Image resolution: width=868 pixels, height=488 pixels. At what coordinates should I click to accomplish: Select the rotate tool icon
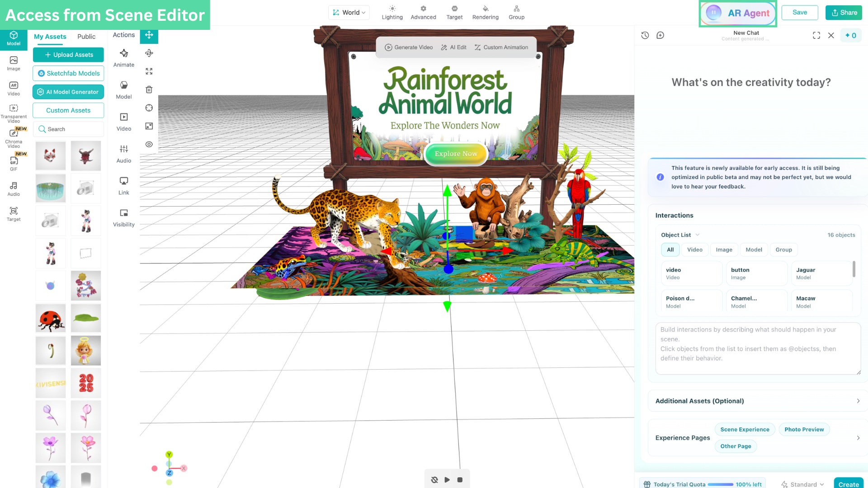pyautogui.click(x=149, y=53)
